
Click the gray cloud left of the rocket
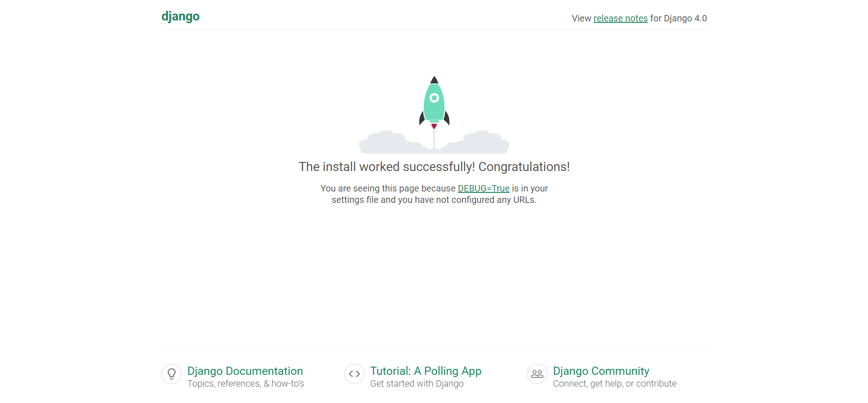coord(389,143)
